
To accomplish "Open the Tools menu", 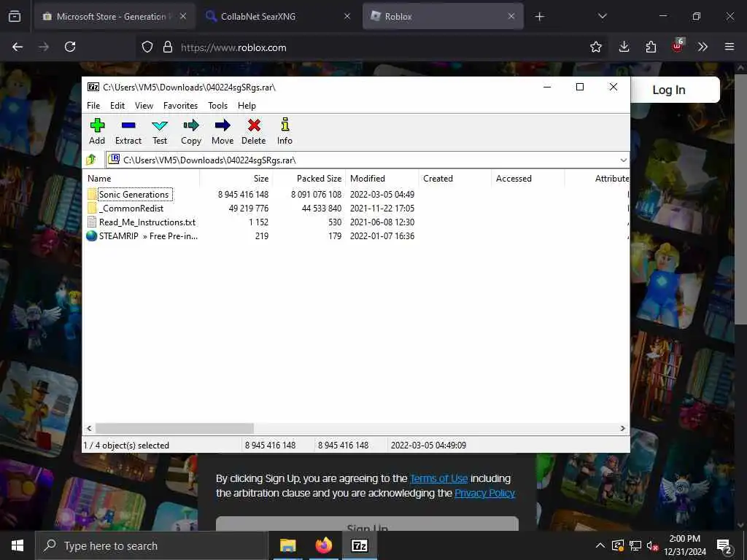I will (217, 106).
